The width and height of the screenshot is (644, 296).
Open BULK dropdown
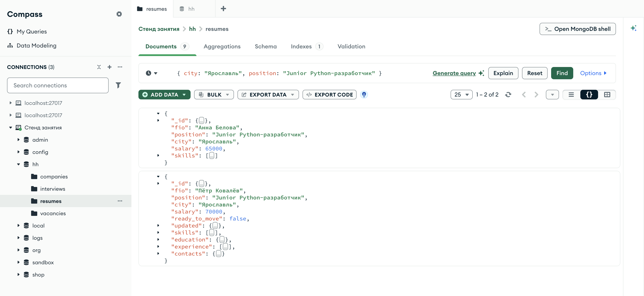(x=214, y=95)
